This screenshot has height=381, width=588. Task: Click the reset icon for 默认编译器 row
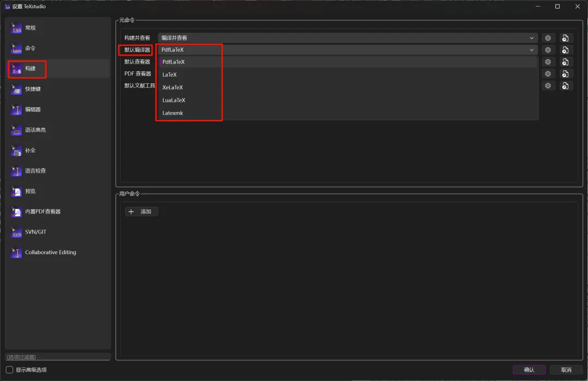(566, 50)
